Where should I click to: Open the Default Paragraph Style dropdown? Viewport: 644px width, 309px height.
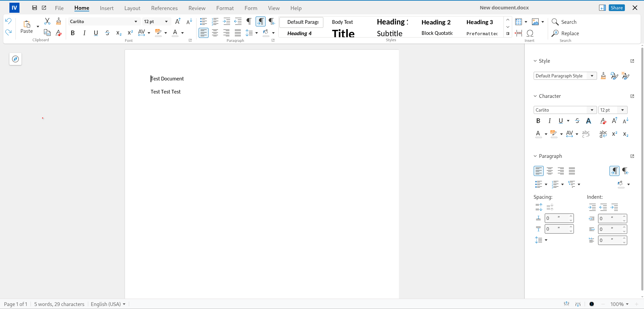point(592,76)
